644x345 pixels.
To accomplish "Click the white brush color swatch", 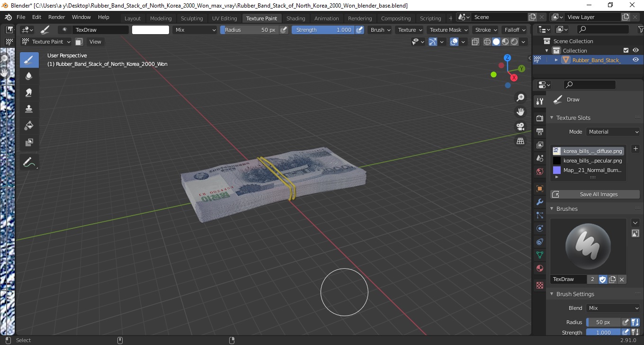I will coord(151,30).
